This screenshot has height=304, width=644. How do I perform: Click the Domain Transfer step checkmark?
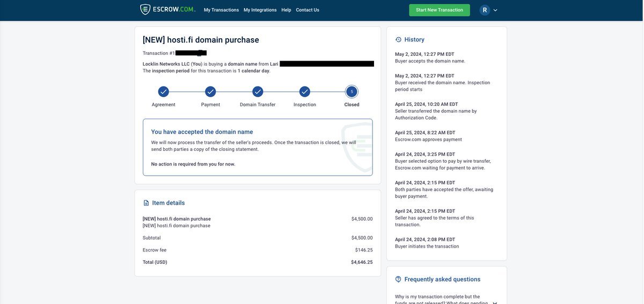258,92
